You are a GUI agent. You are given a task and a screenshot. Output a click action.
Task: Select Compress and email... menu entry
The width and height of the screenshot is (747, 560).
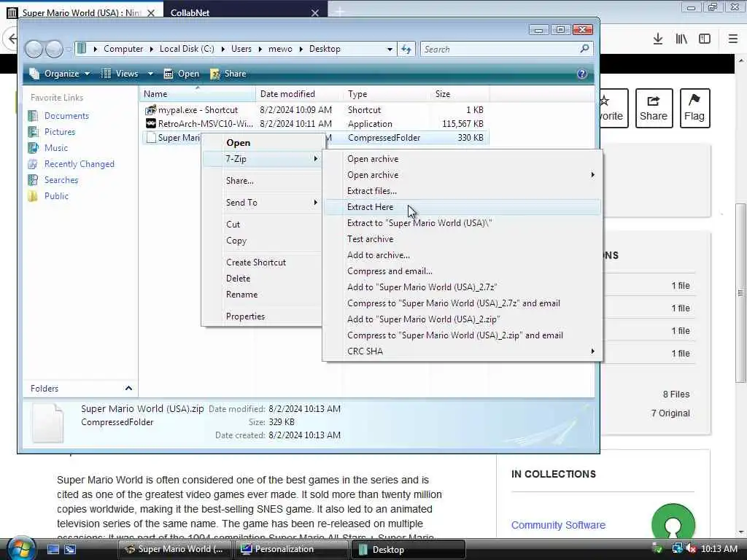click(x=462, y=271)
